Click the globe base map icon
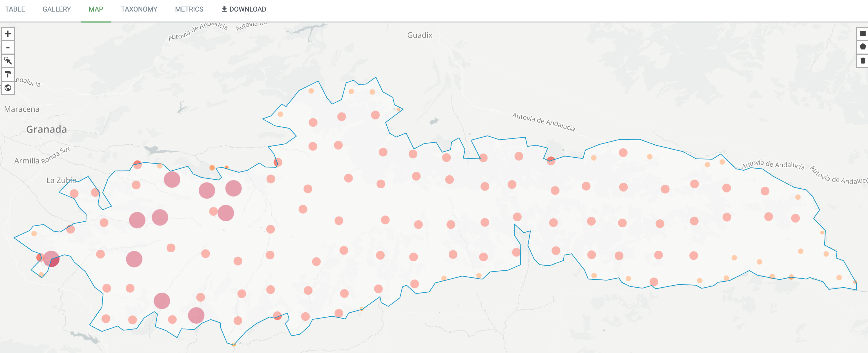The height and width of the screenshot is (353, 868). 8,88
